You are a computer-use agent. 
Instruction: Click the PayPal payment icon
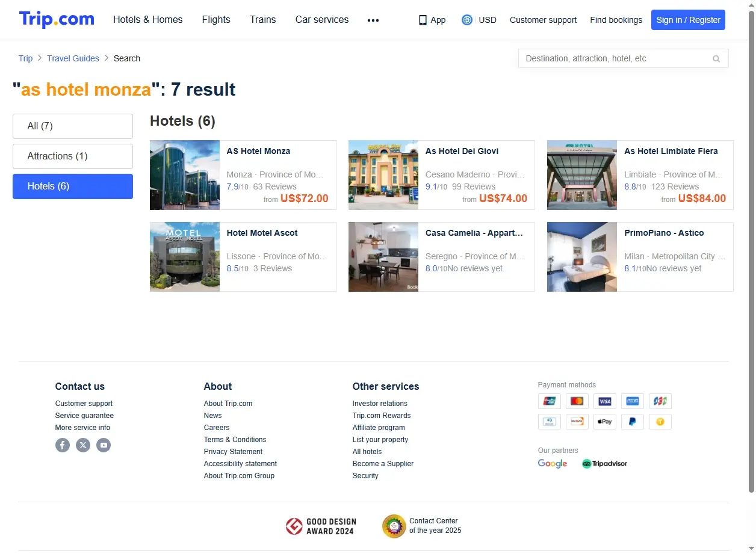pyautogui.click(x=633, y=422)
